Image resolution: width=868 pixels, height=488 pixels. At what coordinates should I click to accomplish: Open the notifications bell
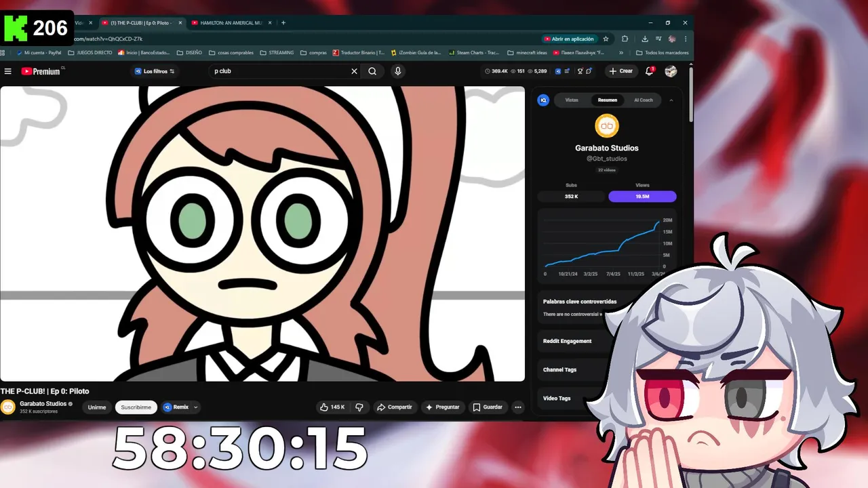[x=650, y=70]
